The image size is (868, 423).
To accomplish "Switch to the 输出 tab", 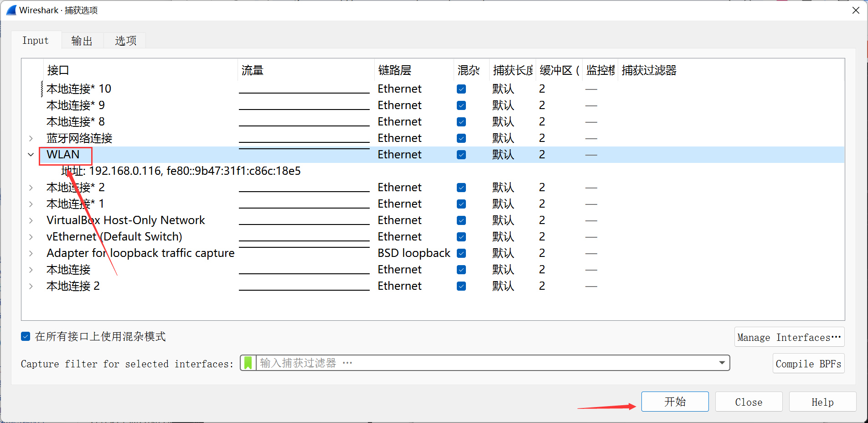I will 82,41.
